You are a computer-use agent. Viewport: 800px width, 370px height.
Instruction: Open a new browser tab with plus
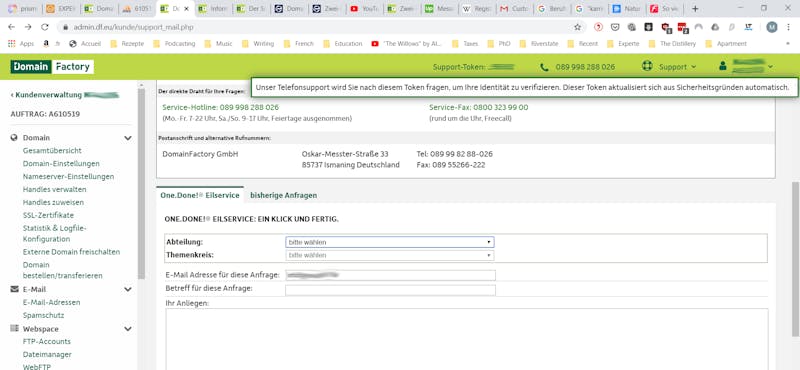(694, 9)
